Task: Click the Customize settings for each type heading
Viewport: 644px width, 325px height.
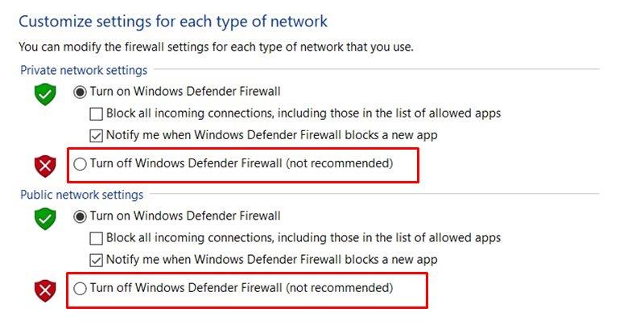Action: pyautogui.click(x=173, y=22)
